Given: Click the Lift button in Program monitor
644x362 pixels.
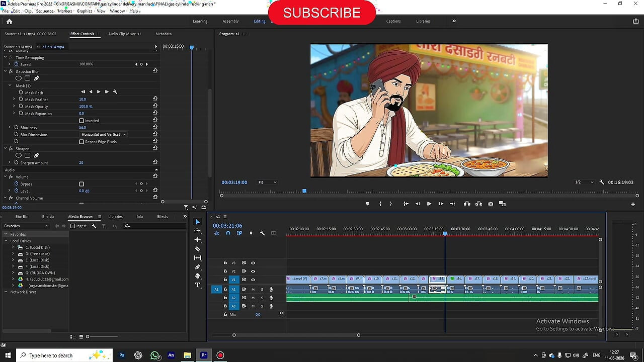Looking at the screenshot, I should point(467,204).
